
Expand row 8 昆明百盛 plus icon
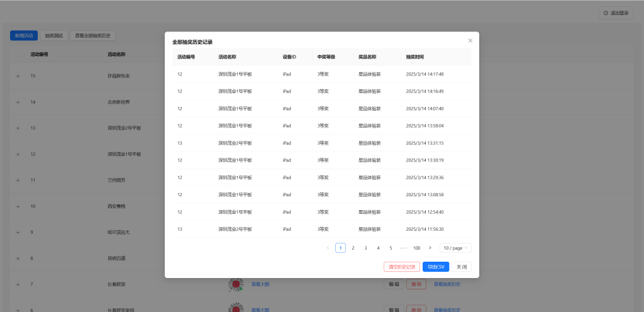[x=18, y=259]
